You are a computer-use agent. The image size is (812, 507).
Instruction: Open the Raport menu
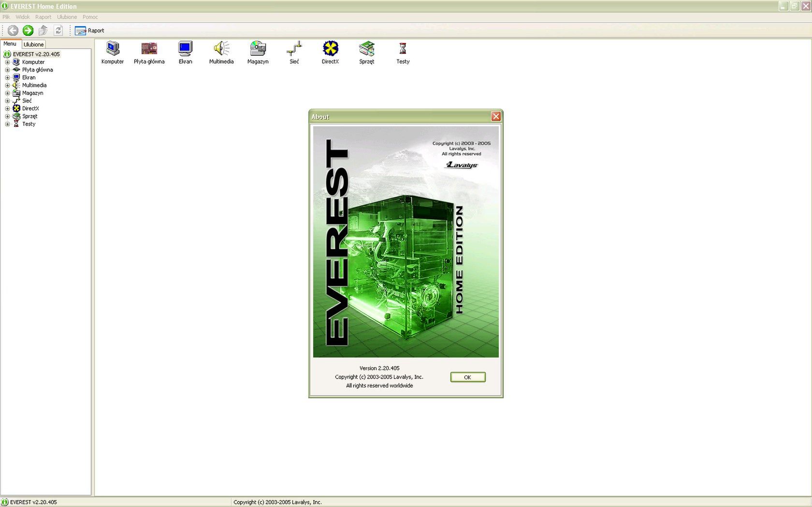pyautogui.click(x=43, y=17)
